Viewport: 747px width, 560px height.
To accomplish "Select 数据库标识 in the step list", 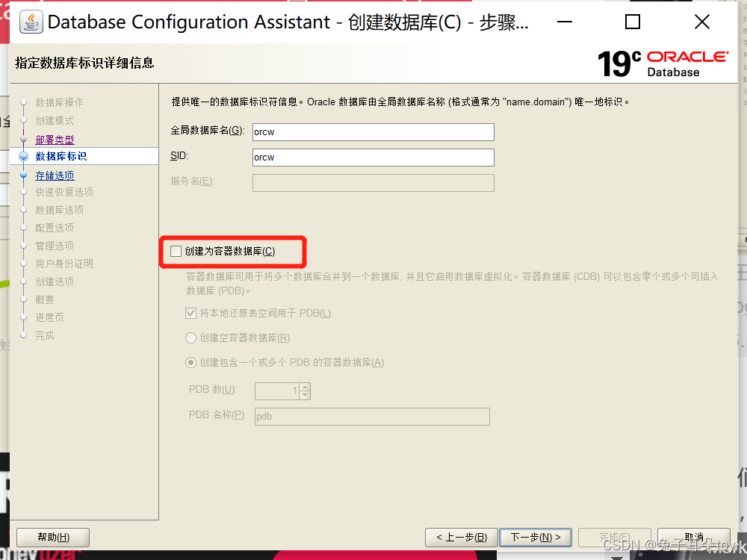I will point(61,156).
